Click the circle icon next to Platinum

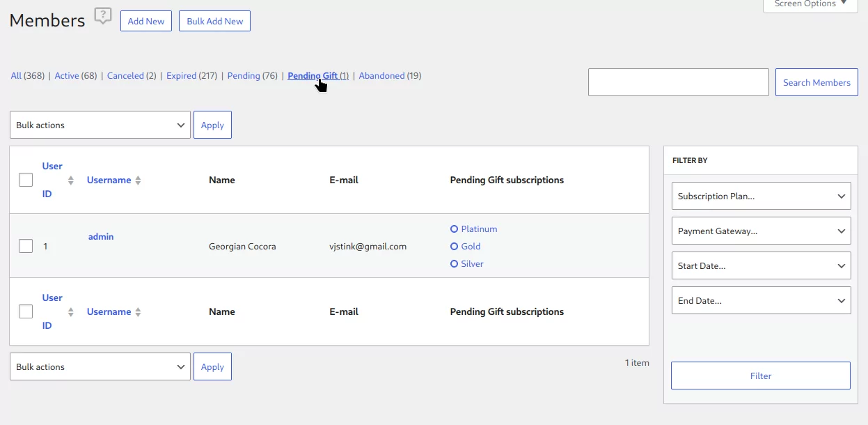[x=455, y=229]
